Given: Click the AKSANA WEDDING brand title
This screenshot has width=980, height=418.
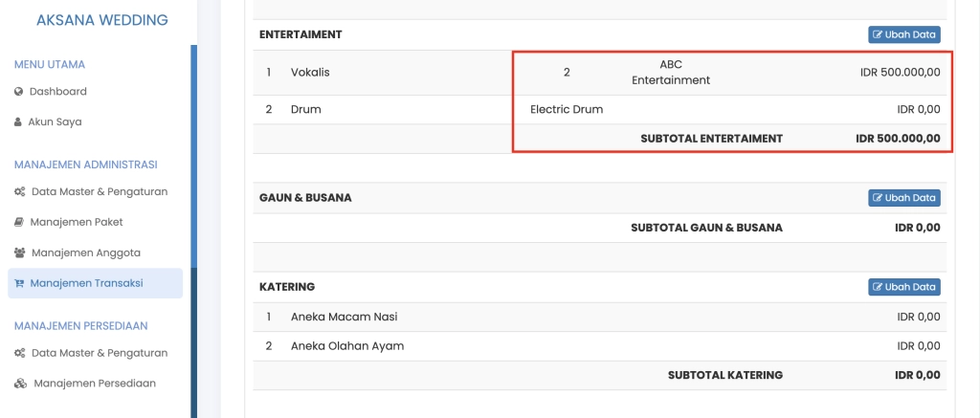Looking at the screenshot, I should (101, 20).
